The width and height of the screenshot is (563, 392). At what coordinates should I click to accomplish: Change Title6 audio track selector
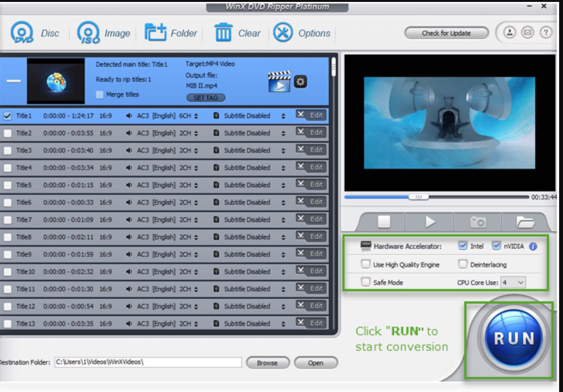(x=196, y=203)
